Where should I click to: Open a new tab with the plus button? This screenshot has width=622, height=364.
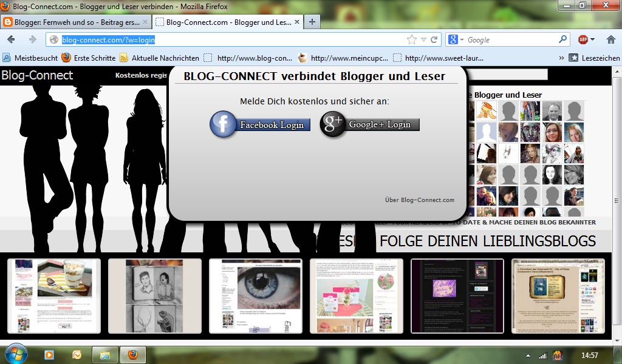pos(312,22)
